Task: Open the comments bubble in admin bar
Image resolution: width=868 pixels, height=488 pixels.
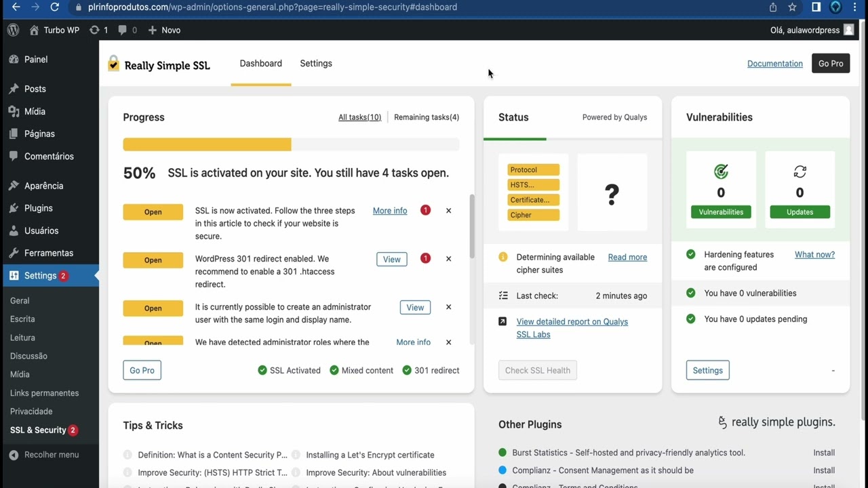Action: (127, 30)
